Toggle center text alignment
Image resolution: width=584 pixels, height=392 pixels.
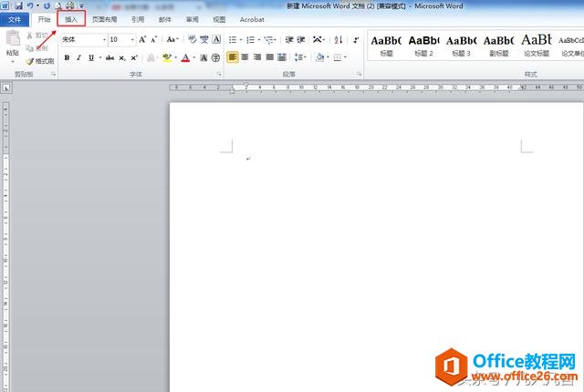245,57
